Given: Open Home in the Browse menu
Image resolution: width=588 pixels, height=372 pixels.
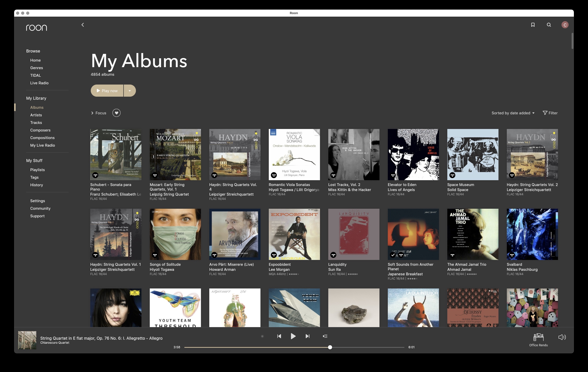Looking at the screenshot, I should pos(35,60).
